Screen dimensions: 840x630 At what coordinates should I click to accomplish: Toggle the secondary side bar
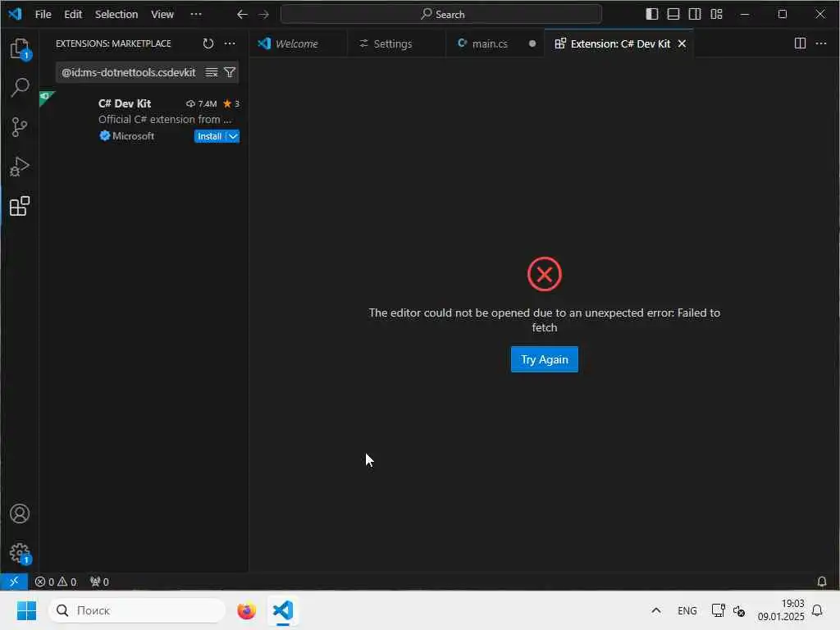(695, 15)
